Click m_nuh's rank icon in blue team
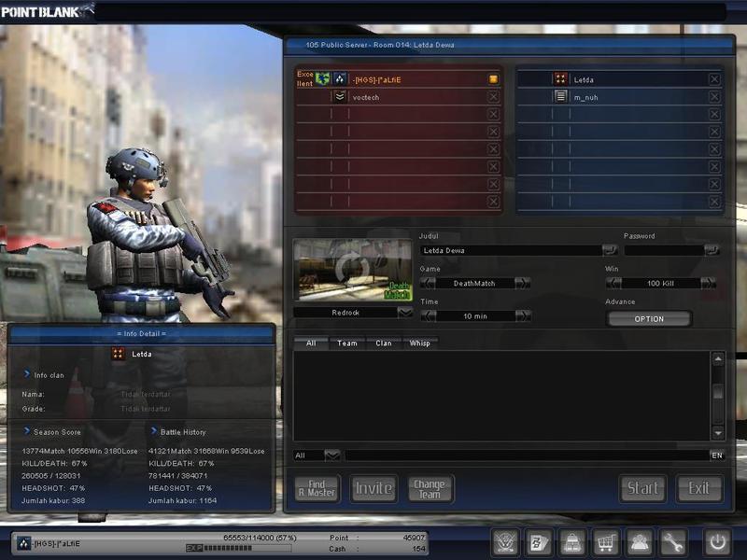This screenshot has width=747, height=560. click(x=561, y=96)
